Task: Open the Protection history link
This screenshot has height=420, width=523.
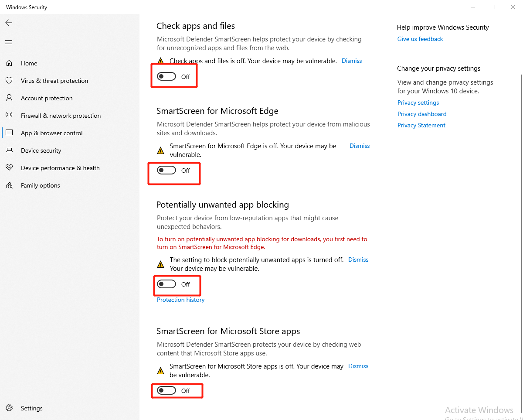Action: [x=180, y=300]
